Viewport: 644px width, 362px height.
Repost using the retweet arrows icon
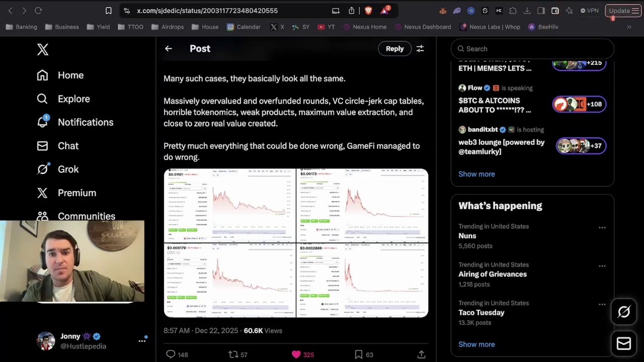point(232,354)
